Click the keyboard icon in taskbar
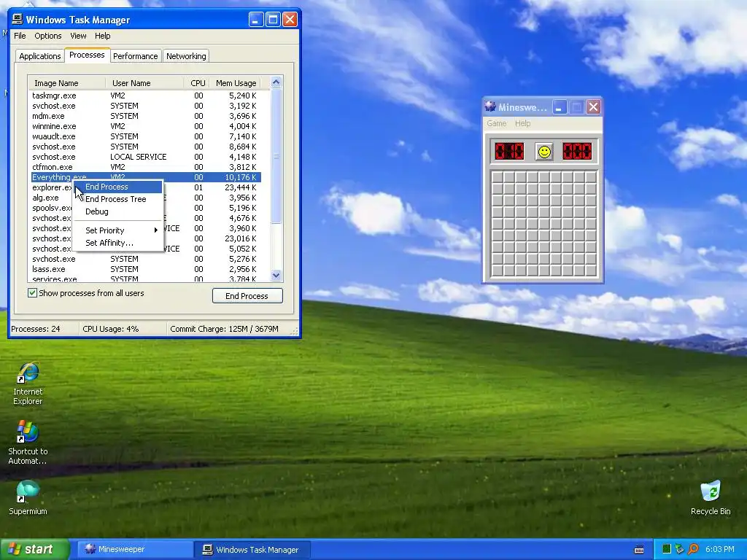Viewport: 747px width, 560px height. pos(639,550)
